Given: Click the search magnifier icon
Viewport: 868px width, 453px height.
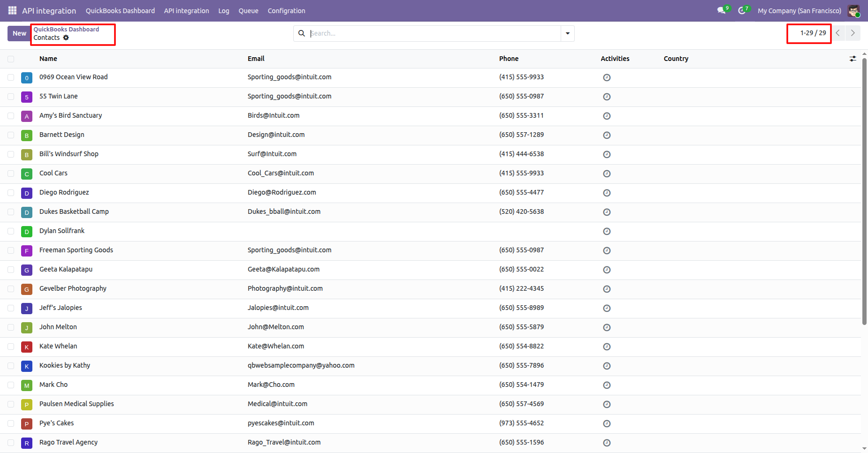Looking at the screenshot, I should pos(302,33).
